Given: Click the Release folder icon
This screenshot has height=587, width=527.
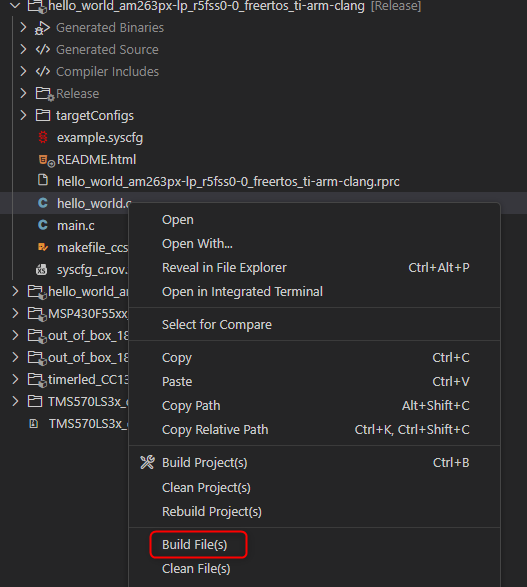Looking at the screenshot, I should 45,94.
